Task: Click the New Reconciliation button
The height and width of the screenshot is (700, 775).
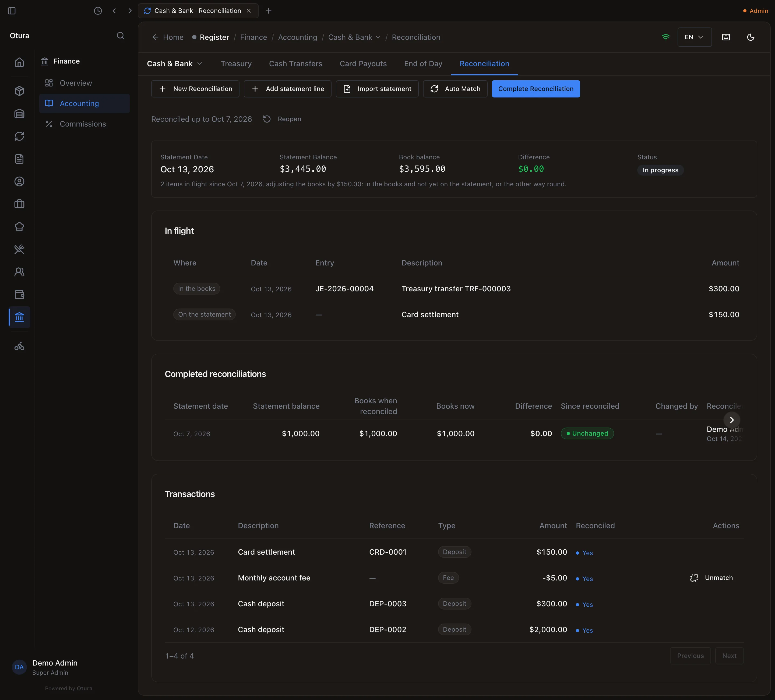Action: [x=195, y=89]
